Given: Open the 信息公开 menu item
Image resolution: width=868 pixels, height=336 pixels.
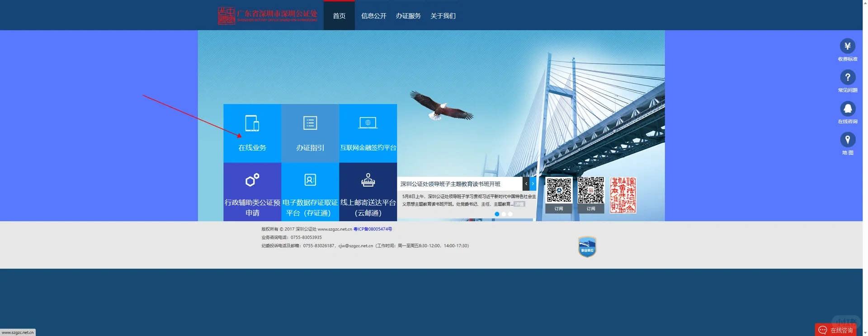Looking at the screenshot, I should [x=373, y=16].
